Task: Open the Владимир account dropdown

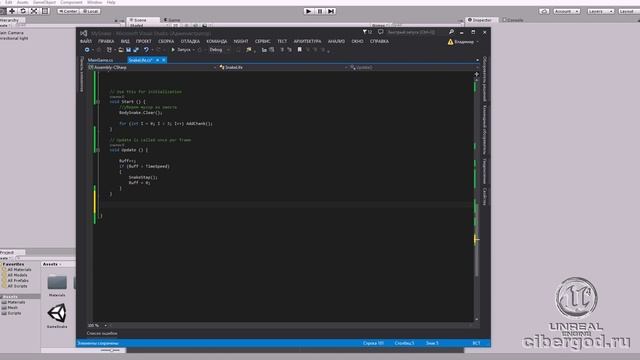Action: click(x=463, y=42)
